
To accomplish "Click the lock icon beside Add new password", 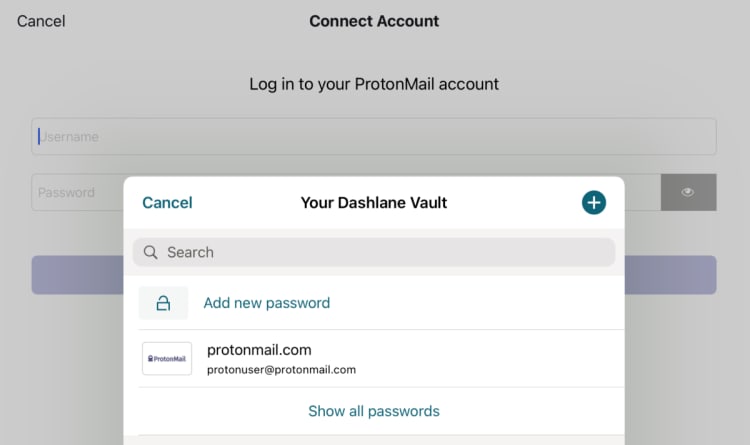I will tap(163, 303).
